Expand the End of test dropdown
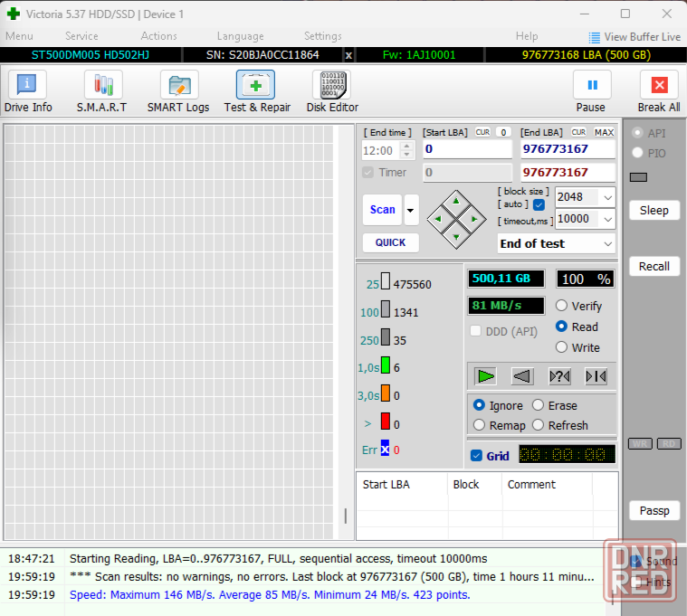The height and width of the screenshot is (616, 687). (x=606, y=244)
